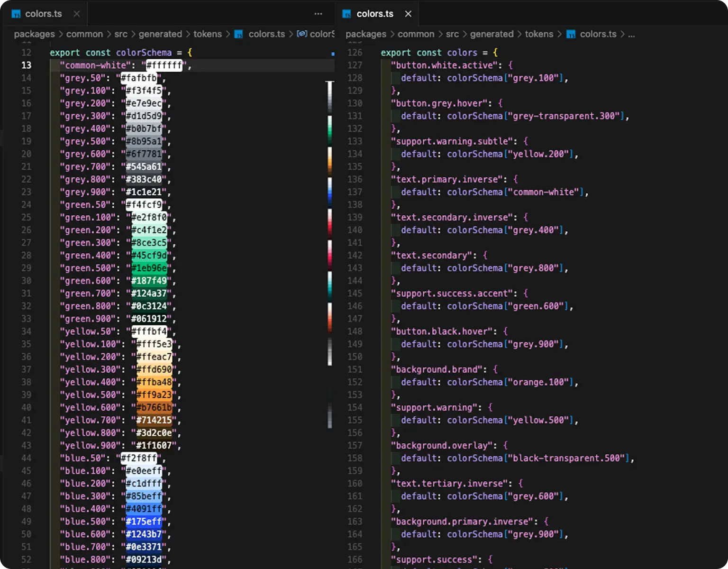Click the blue modified-line marker beside the overview ruler
Image resolution: width=728 pixels, height=569 pixels.
(x=334, y=53)
